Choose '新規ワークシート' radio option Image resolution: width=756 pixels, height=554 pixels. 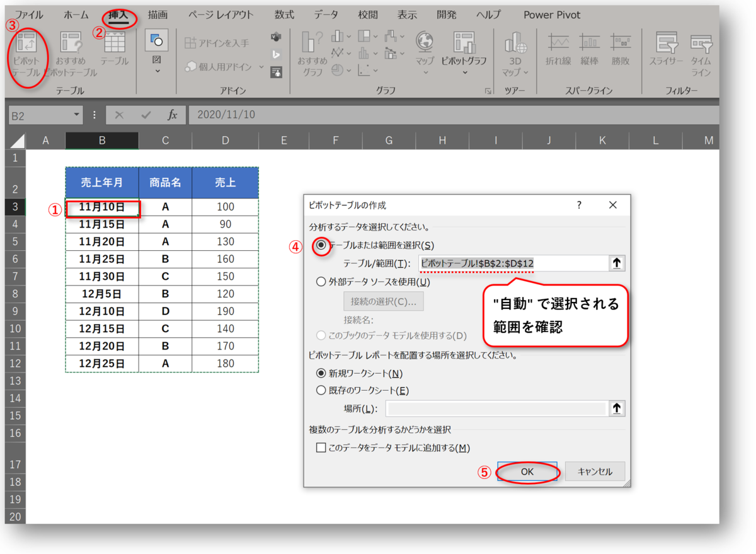pos(321,374)
